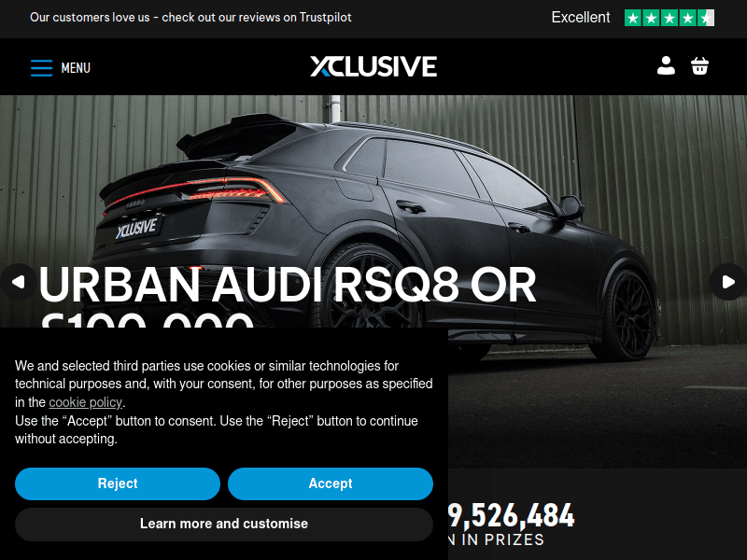This screenshot has width=747, height=560.
Task: Advance to next slide arrow
Action: click(728, 282)
